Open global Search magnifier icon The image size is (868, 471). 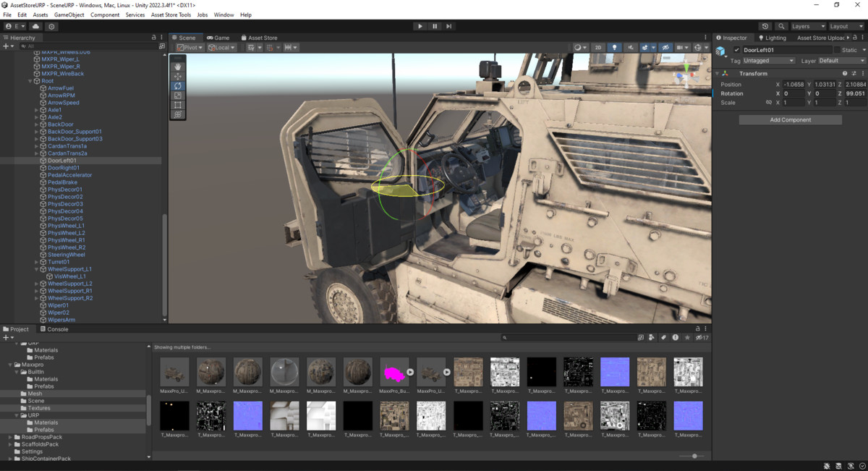pyautogui.click(x=781, y=26)
